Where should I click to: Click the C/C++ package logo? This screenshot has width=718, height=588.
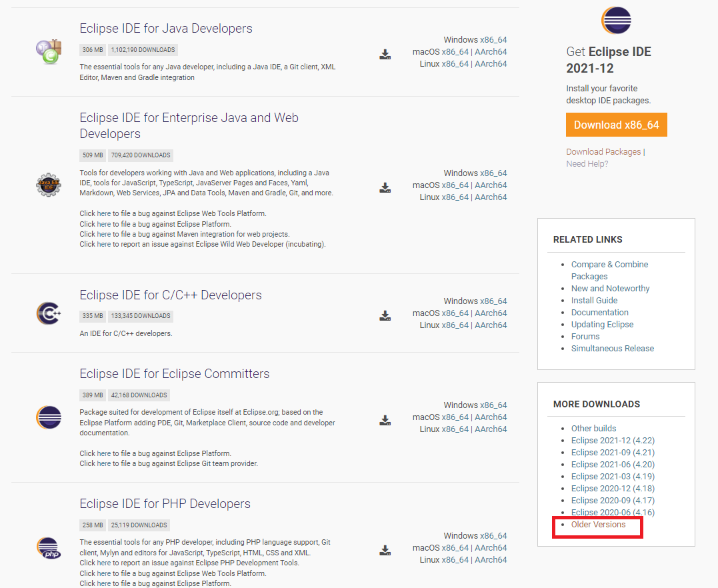(x=49, y=314)
